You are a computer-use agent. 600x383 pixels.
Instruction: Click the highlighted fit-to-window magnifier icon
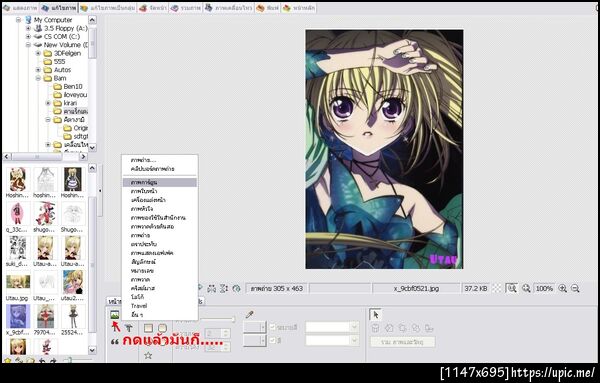[x=512, y=288]
